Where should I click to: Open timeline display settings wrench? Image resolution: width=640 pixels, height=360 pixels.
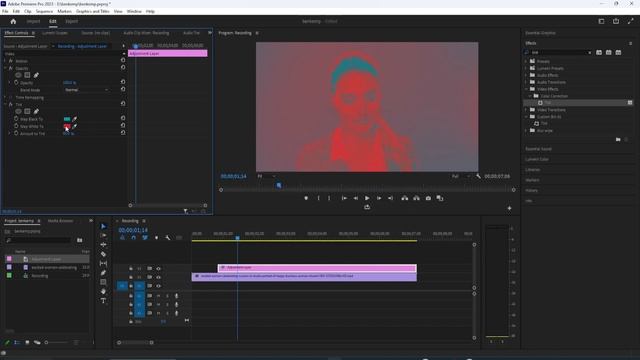click(168, 238)
